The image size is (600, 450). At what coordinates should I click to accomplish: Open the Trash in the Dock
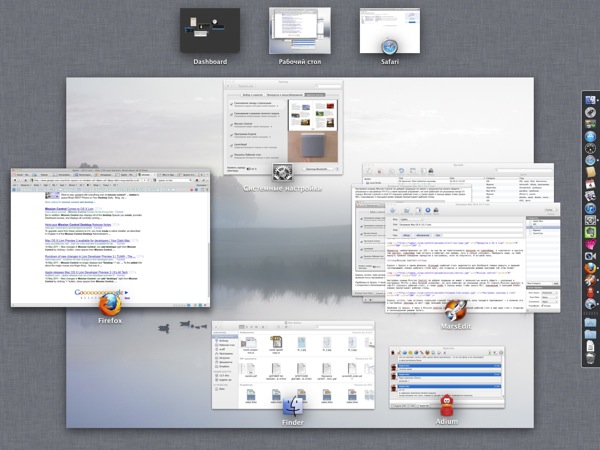590,359
